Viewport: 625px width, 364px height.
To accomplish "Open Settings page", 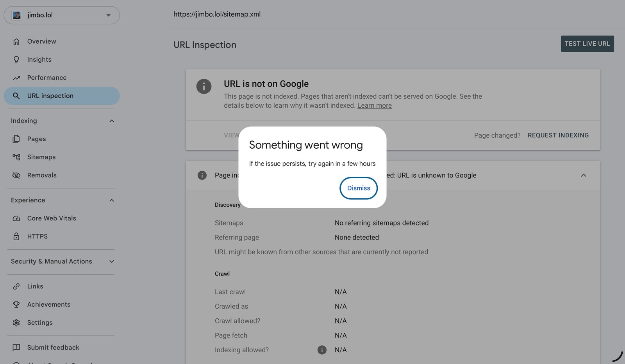I will pyautogui.click(x=62, y=323).
